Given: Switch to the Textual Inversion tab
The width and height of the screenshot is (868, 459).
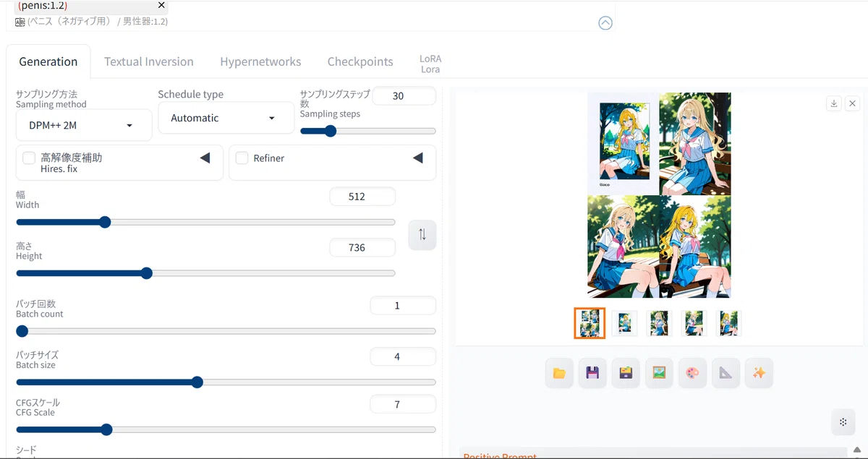Looking at the screenshot, I should coord(149,61).
